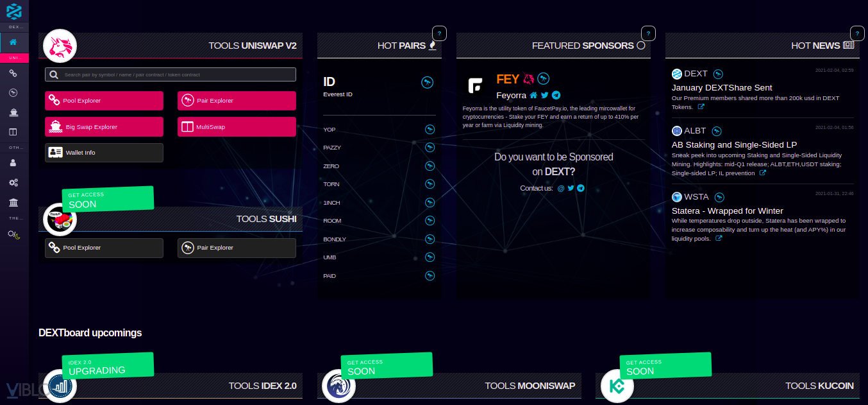Image resolution: width=868 pixels, height=405 pixels.
Task: Open the bank building icon in sidebar
Action: (x=13, y=203)
